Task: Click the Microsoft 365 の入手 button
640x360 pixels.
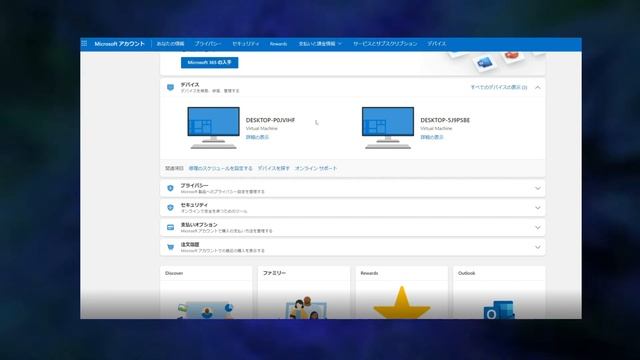Action: pos(209,62)
